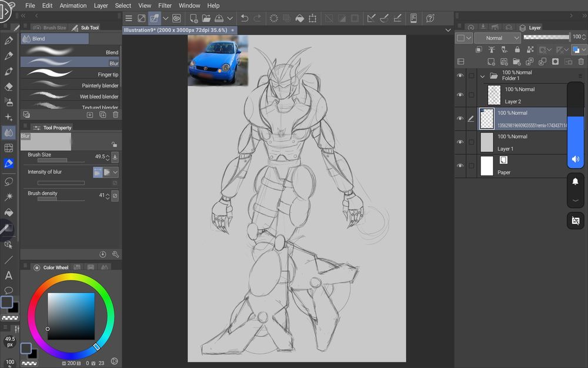Hide Layer 2 visibility
This screenshot has width=588, height=368.
click(460, 95)
